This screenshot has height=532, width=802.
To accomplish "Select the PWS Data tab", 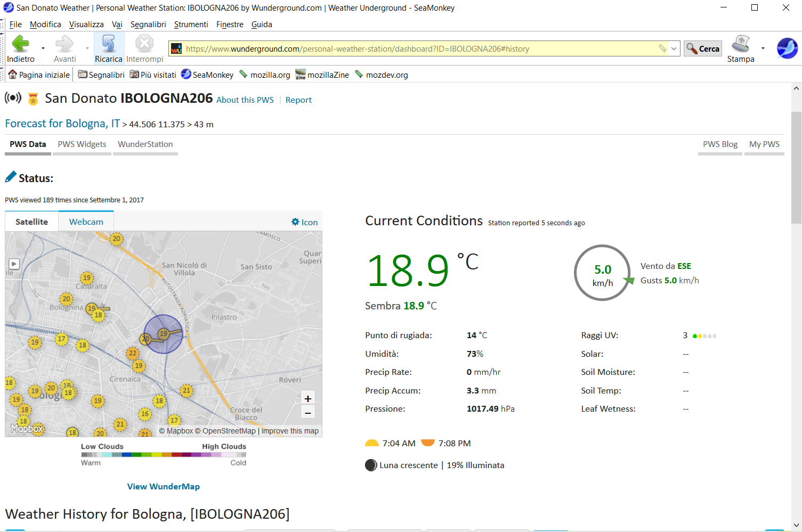I will click(x=28, y=144).
